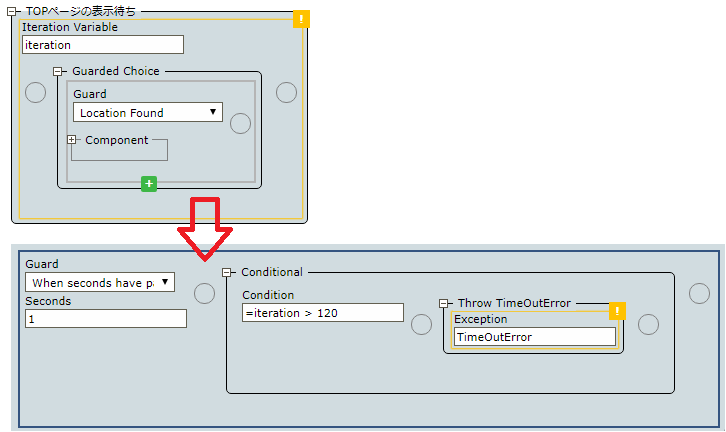Select the circle connector right of Guarded Choice
The image size is (726, 432).
coord(286,93)
